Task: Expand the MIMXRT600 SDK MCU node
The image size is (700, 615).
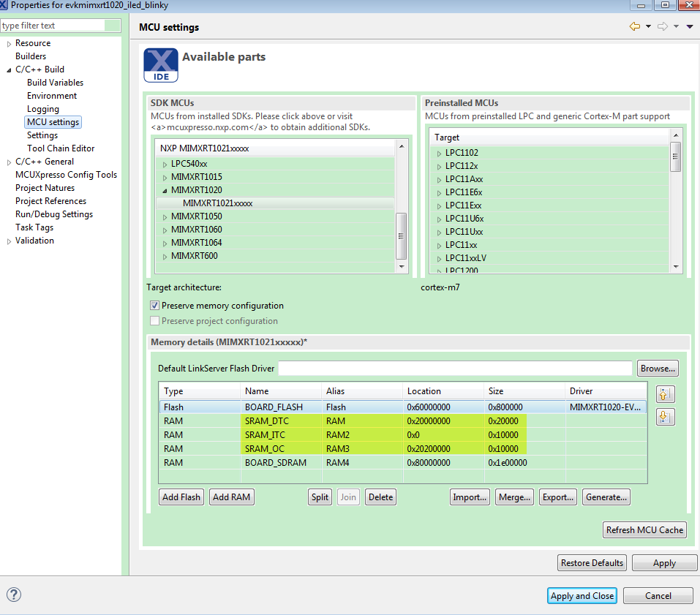Action: 165,257
